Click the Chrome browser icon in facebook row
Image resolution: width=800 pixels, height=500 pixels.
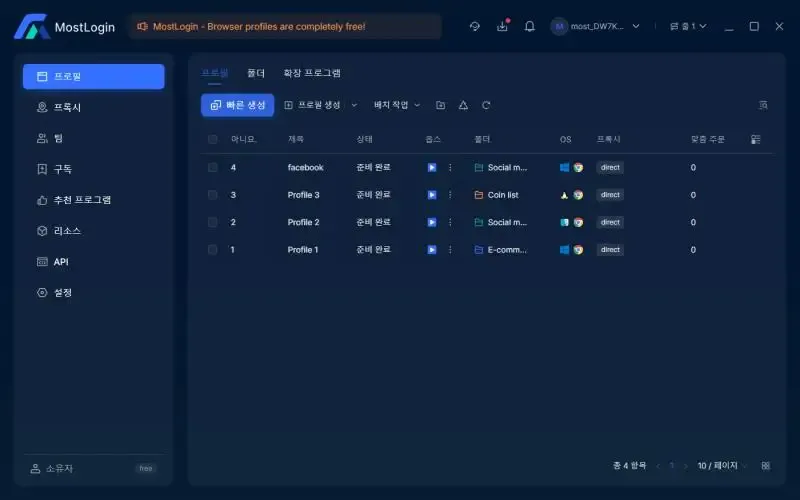[x=578, y=167]
